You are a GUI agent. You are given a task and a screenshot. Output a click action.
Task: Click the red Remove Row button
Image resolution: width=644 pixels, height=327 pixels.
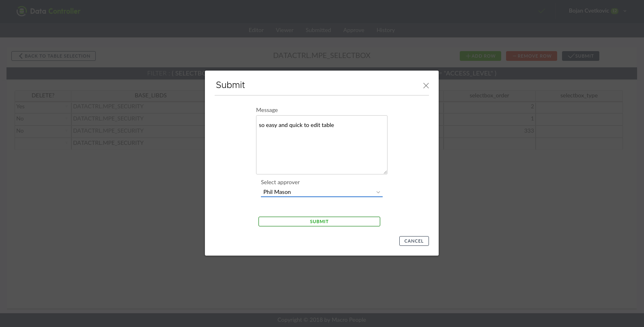pyautogui.click(x=531, y=56)
